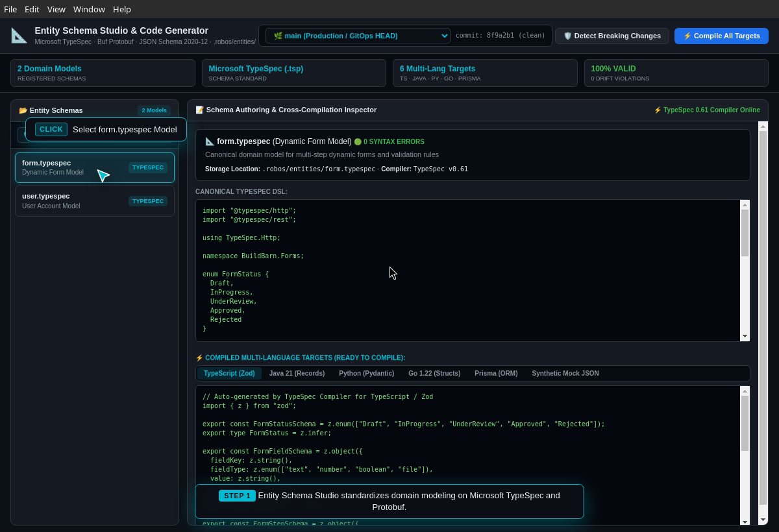Switch to the Java 21 (Records) tab
The width and height of the screenshot is (779, 532).
coord(297,373)
